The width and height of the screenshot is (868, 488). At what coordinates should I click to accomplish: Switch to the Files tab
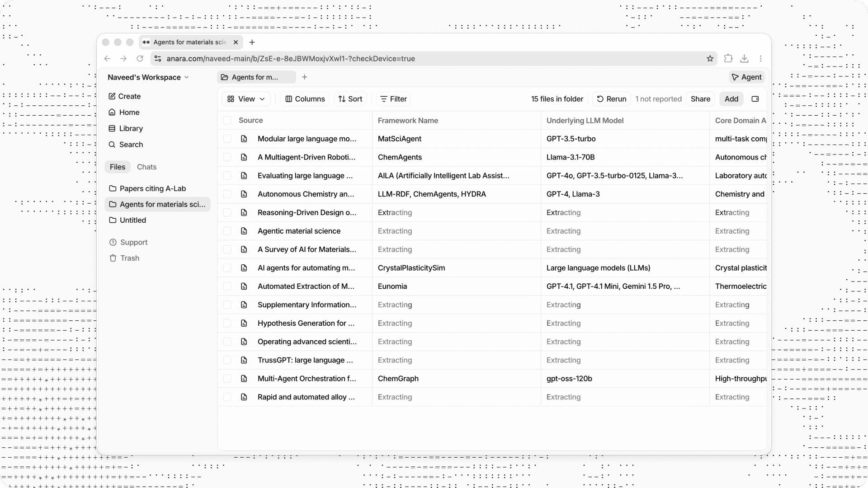[x=118, y=167]
